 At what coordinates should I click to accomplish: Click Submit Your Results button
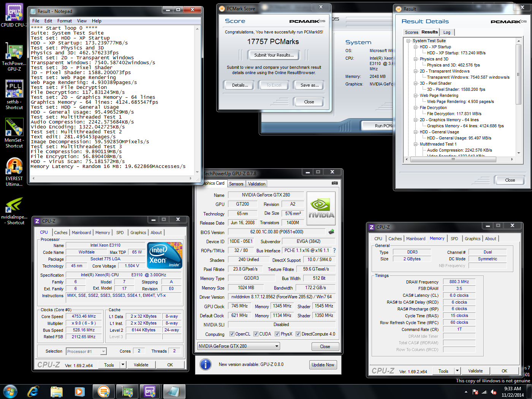pos(274,55)
